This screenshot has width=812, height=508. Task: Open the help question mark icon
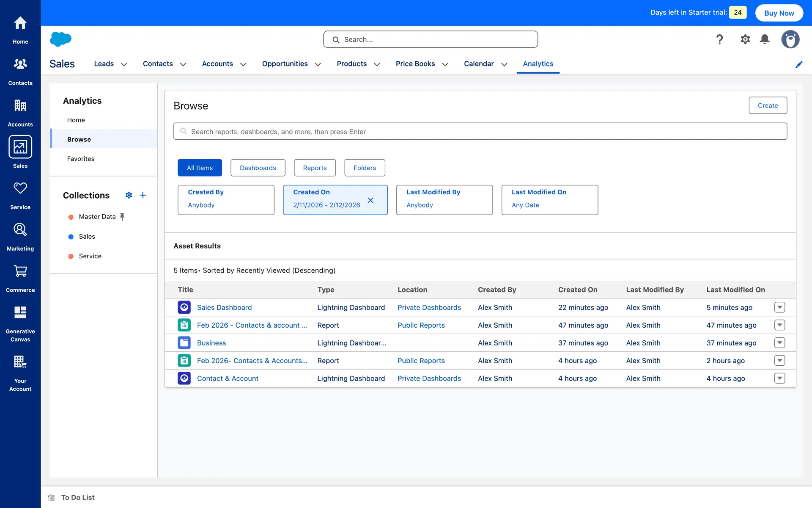(x=719, y=39)
